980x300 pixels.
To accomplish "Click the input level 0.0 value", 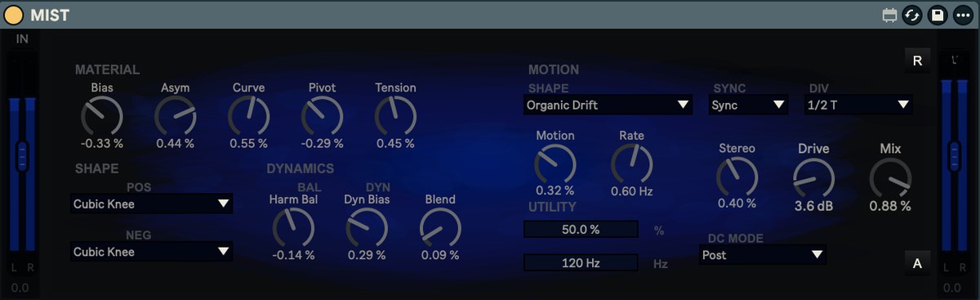I will (20, 288).
